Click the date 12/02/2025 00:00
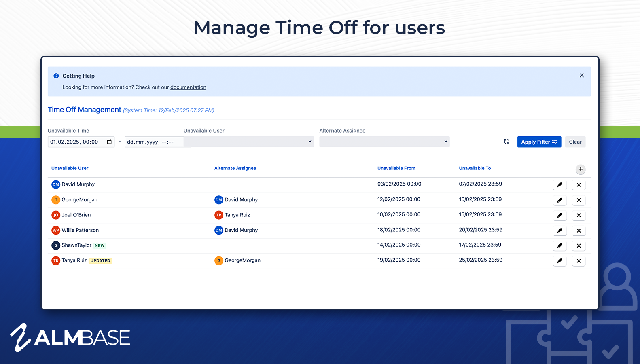This screenshot has width=640, height=364. (x=399, y=199)
